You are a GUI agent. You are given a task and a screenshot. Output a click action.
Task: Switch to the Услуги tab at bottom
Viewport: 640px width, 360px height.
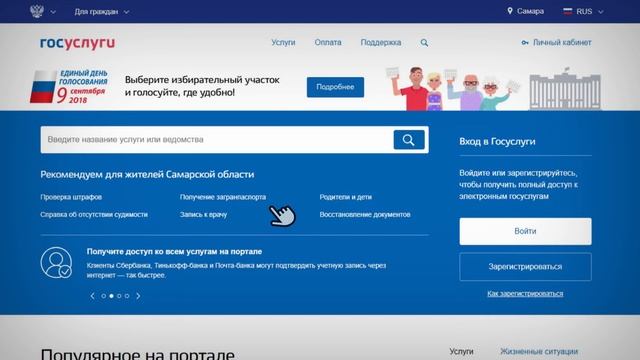461,351
